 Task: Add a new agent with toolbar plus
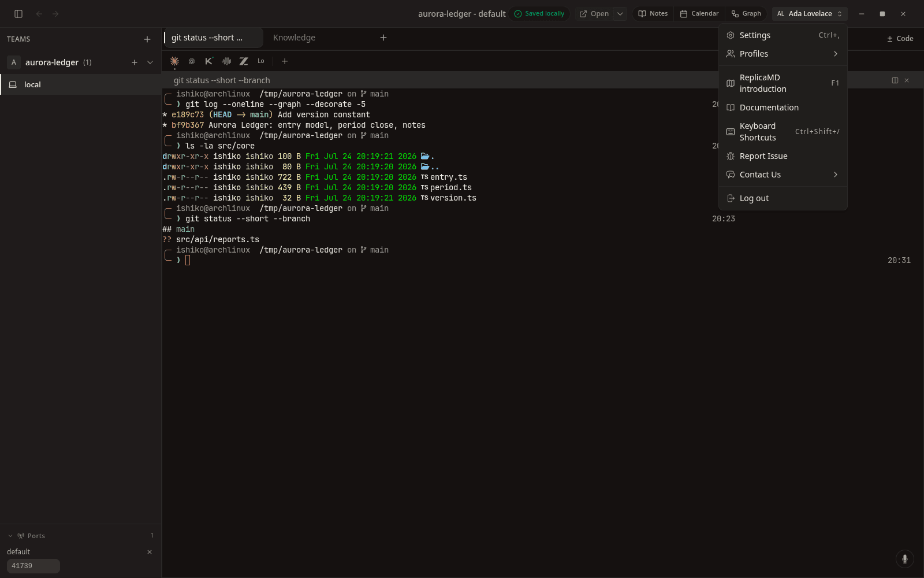[x=285, y=61]
